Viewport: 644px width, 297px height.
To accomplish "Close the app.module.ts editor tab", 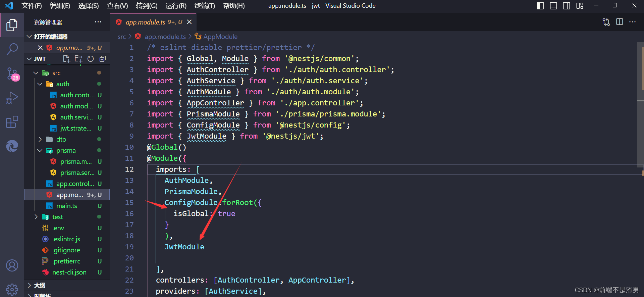I will tap(189, 22).
